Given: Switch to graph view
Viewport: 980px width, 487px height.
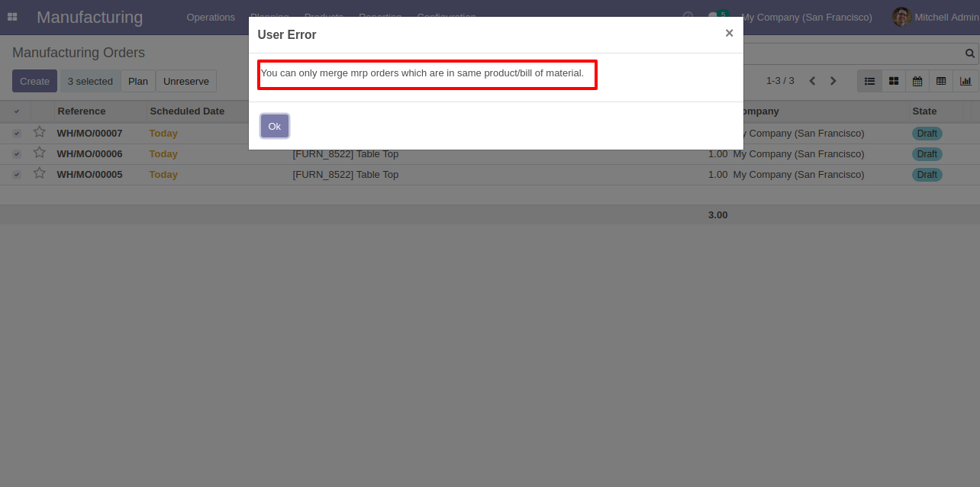Looking at the screenshot, I should pos(965,81).
